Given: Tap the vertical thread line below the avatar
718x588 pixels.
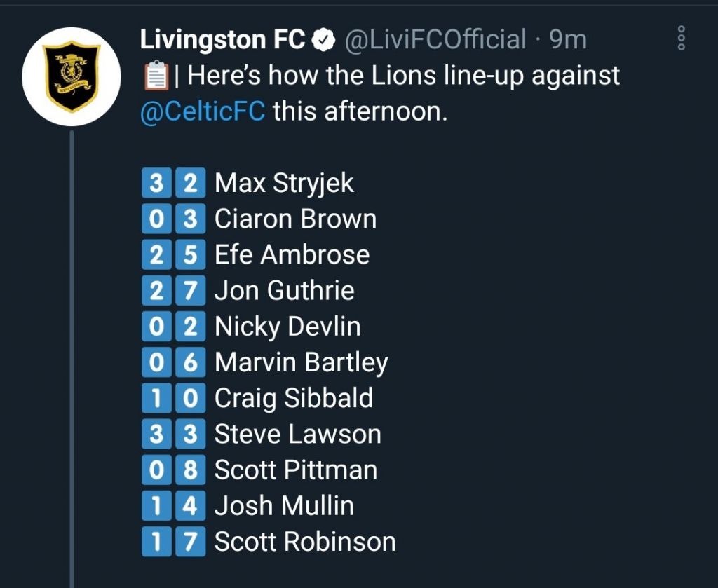Looking at the screenshot, I should [x=72, y=350].
